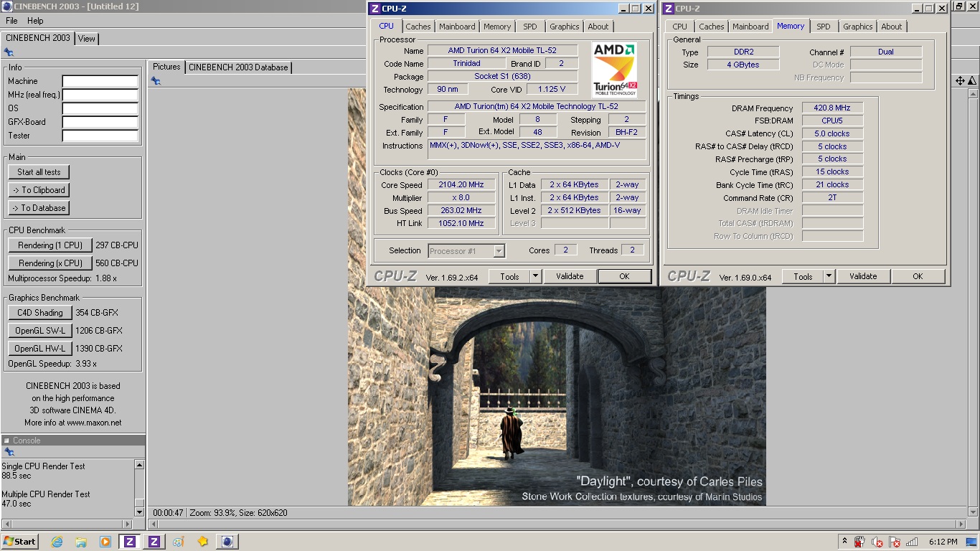Click Start all tests button
The image size is (980, 551).
[x=39, y=172]
